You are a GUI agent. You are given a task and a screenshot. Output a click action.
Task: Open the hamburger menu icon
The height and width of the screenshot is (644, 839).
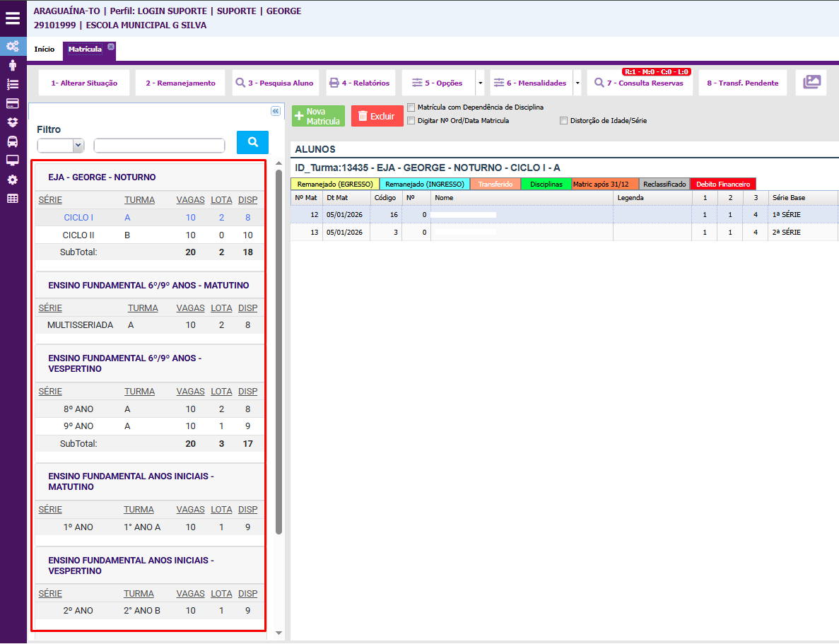(13, 18)
